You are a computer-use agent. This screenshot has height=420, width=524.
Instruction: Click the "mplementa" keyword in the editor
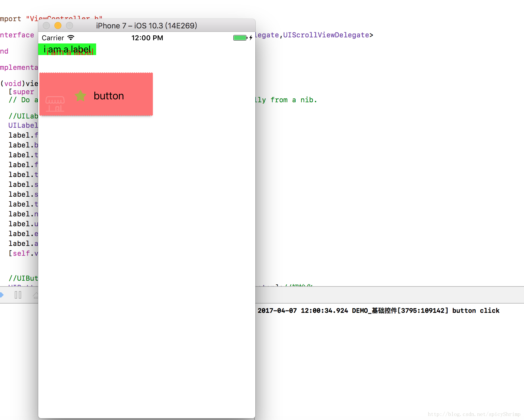(19, 67)
